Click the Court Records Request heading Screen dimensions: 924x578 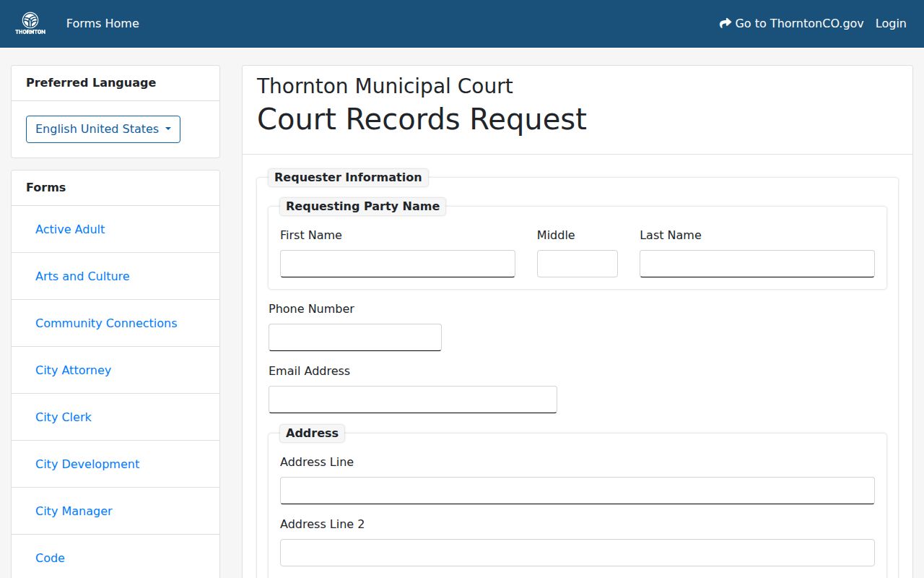pyautogui.click(x=422, y=119)
